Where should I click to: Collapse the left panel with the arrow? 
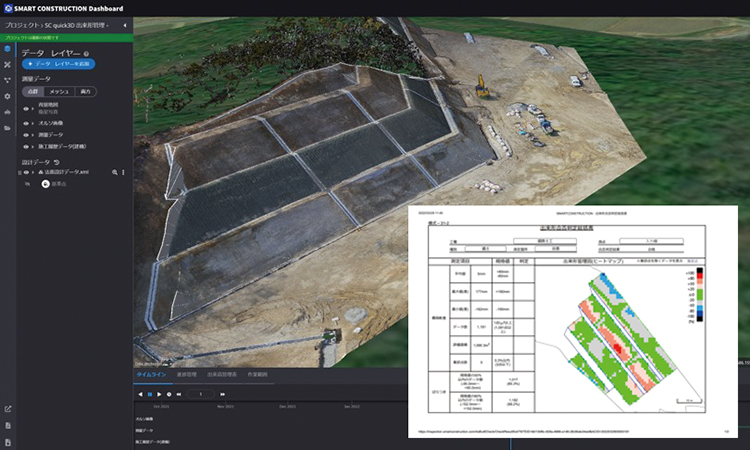124,25
